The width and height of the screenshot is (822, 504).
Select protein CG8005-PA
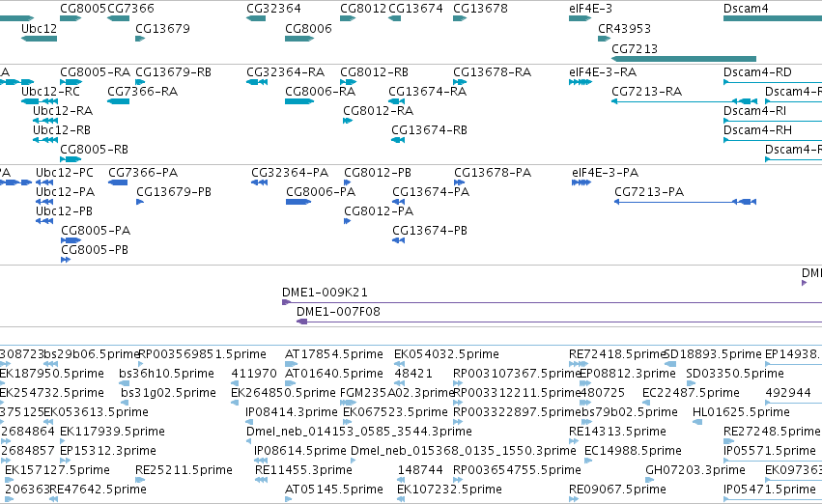71,240
